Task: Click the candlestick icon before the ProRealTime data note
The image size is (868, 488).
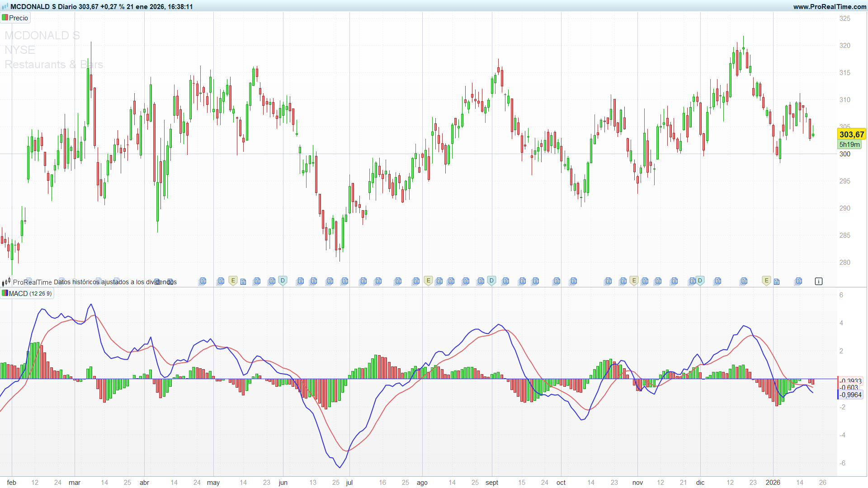Action: tap(6, 282)
